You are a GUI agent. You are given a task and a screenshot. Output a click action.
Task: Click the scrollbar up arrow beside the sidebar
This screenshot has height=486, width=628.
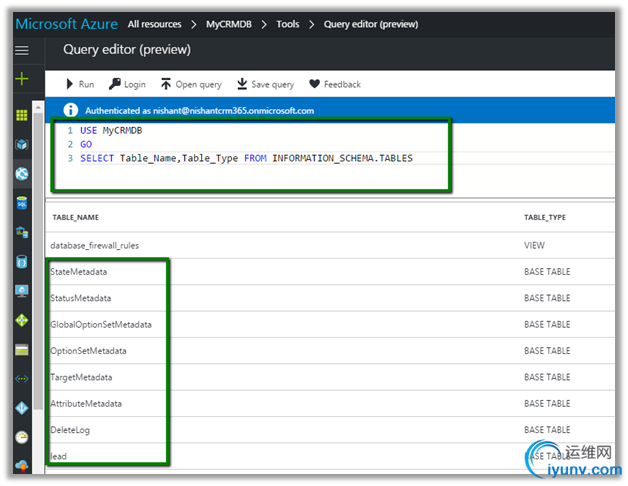[38, 107]
